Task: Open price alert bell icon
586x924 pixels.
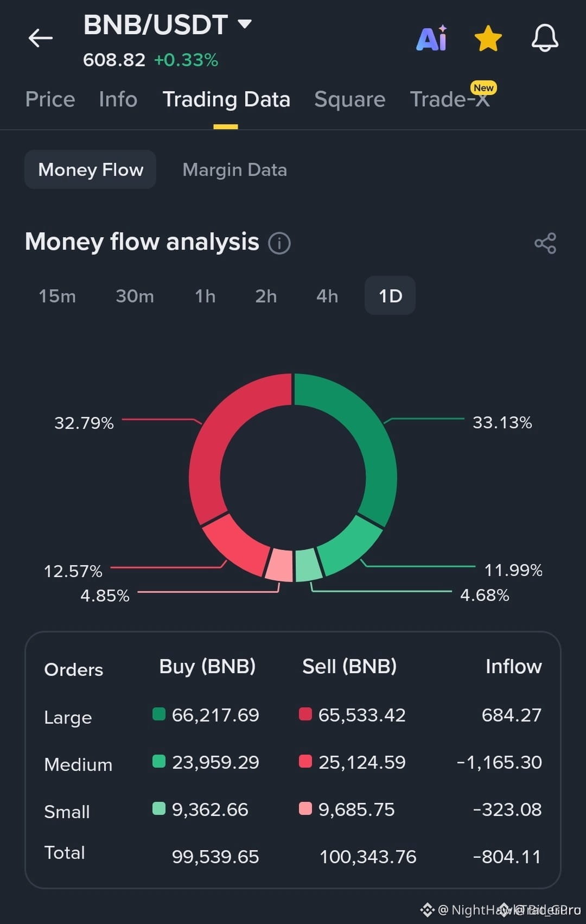Action: (x=545, y=38)
